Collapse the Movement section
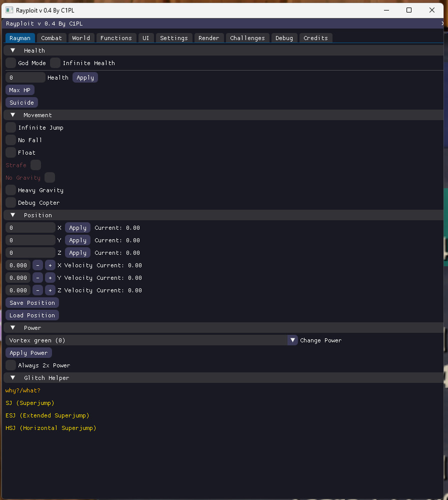Image resolution: width=448 pixels, height=500 pixels. (12, 115)
